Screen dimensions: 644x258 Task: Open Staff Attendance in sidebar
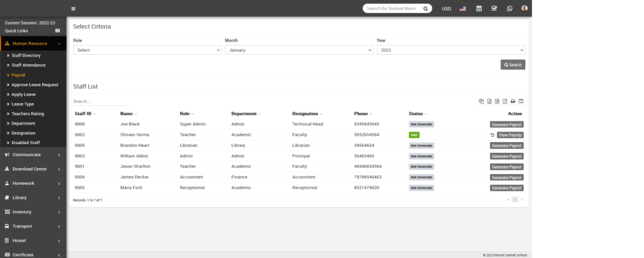pyautogui.click(x=28, y=65)
